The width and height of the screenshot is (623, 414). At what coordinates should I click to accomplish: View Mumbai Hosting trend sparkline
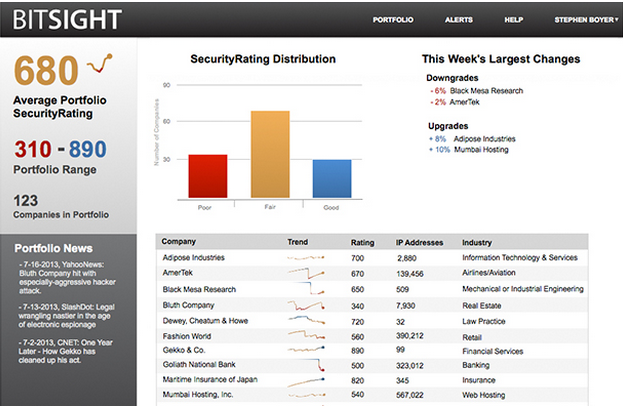click(306, 395)
